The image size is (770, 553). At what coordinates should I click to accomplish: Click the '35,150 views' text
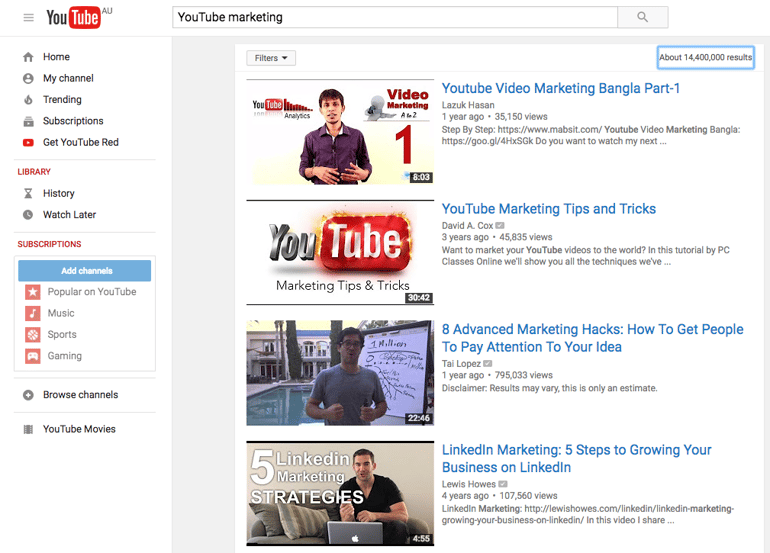[x=521, y=117]
